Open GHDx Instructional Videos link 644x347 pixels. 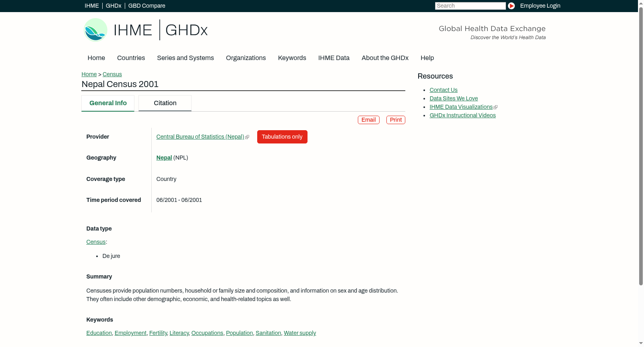click(462, 115)
